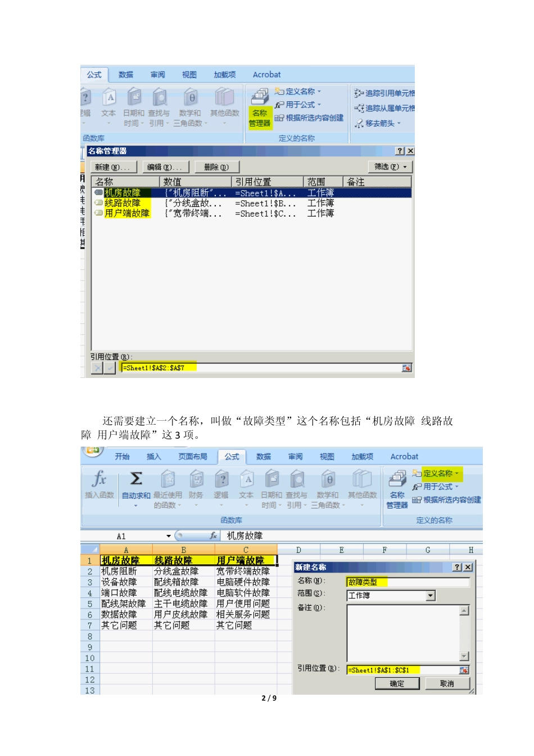Viewport: 534px width, 756px height.
Task: Expand the 用于公式 dropdown arrow in the ribbon above the worksheet
Action: [457, 487]
